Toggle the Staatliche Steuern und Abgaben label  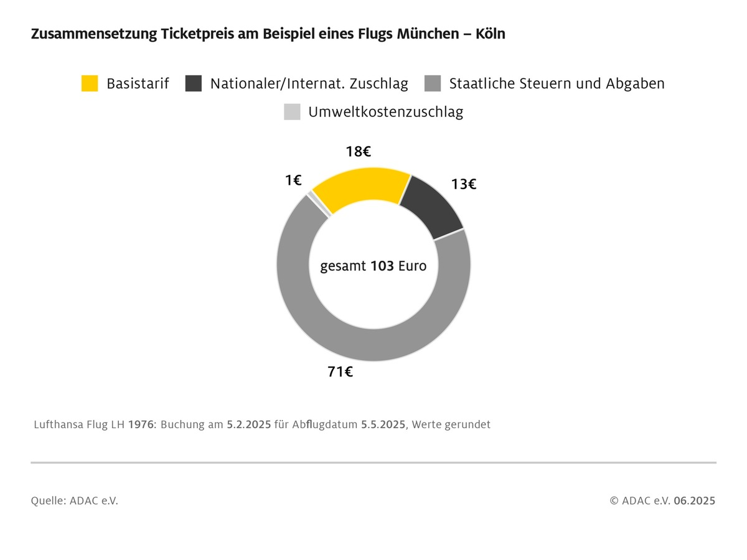[x=557, y=83]
